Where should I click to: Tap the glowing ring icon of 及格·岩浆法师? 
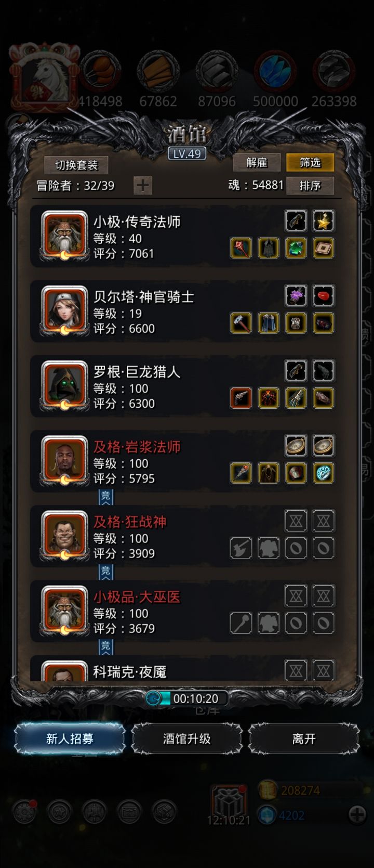[x=323, y=473]
